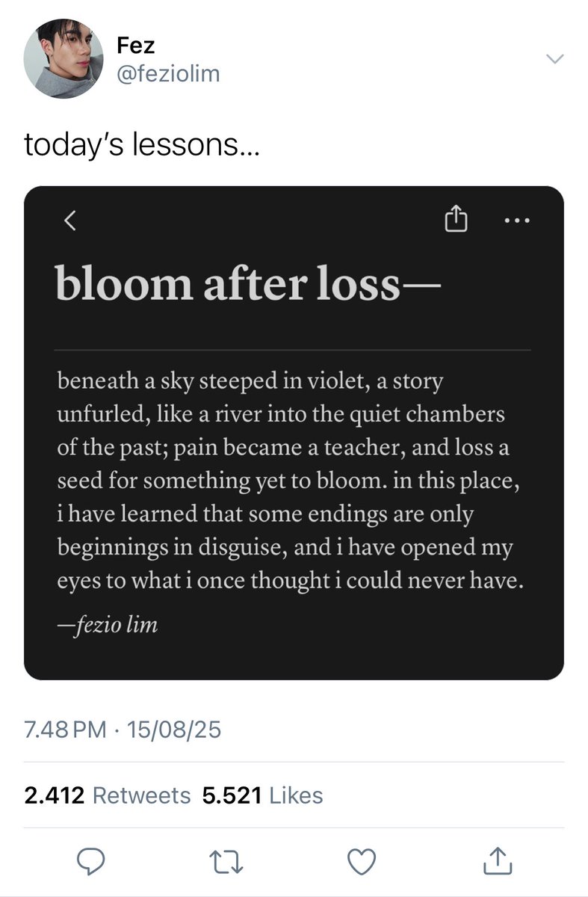Click the 7.48 PM timestamp

click(66, 730)
